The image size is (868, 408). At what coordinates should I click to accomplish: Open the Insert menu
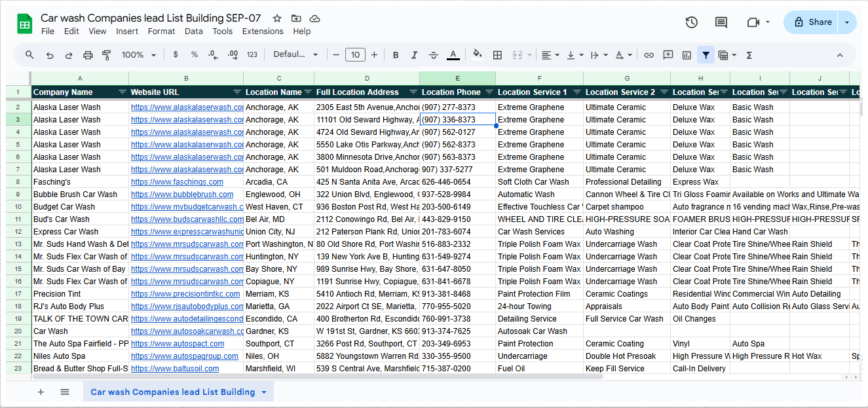(x=127, y=31)
